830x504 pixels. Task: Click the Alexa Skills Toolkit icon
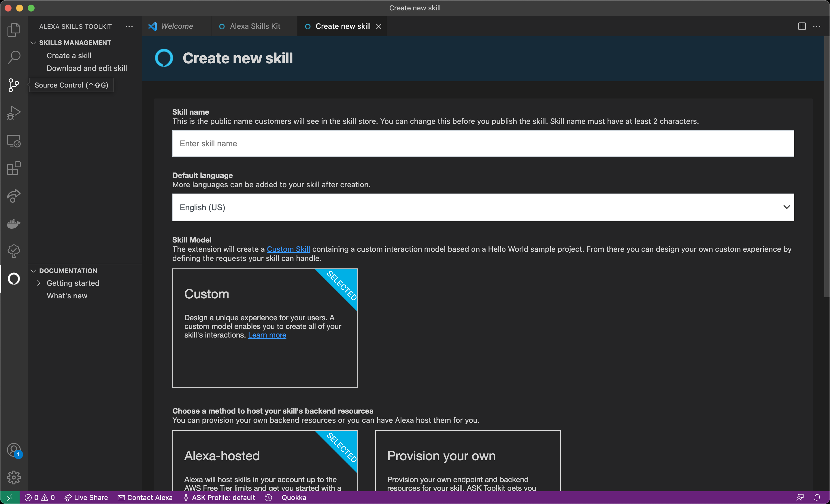[14, 279]
